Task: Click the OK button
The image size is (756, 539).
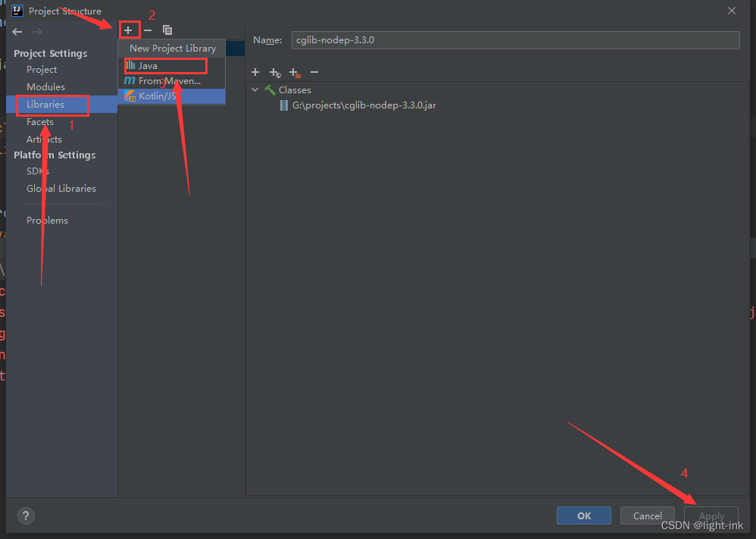Action: [x=584, y=515]
